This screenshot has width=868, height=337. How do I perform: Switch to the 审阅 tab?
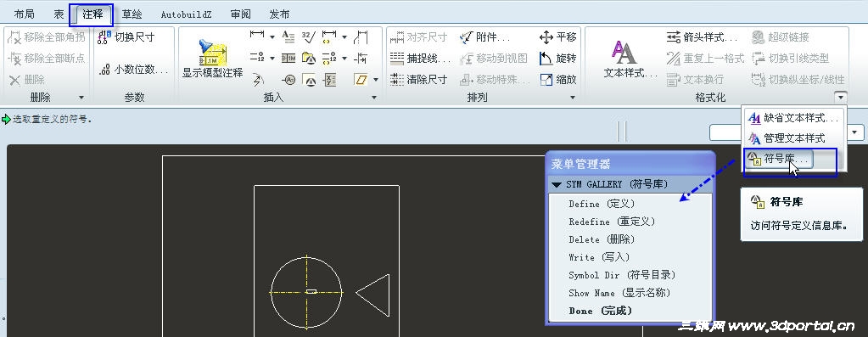tap(241, 14)
